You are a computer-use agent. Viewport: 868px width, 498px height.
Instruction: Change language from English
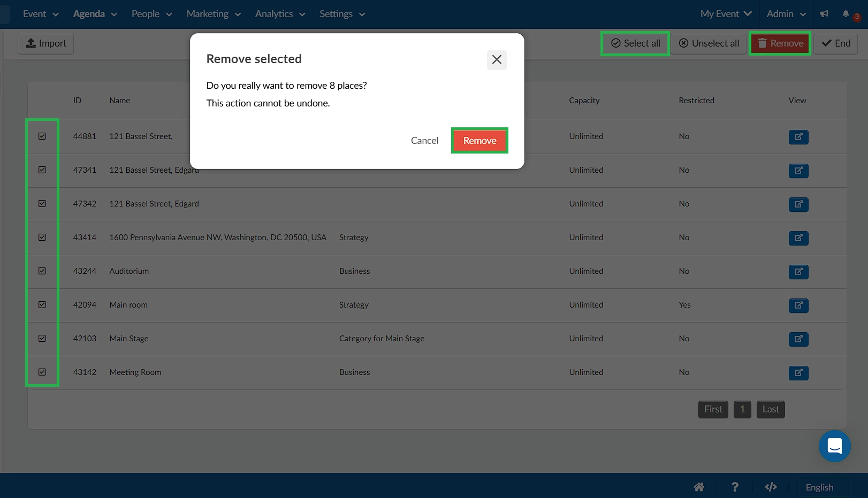point(819,487)
